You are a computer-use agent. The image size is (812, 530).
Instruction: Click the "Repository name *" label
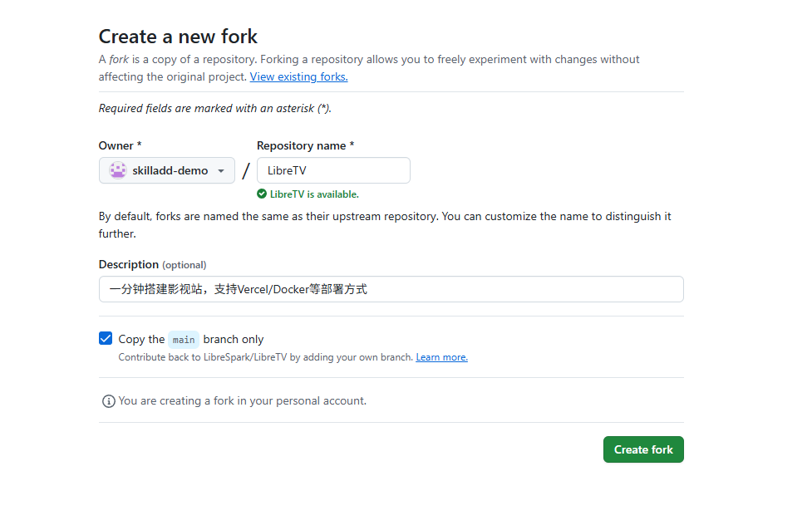305,145
